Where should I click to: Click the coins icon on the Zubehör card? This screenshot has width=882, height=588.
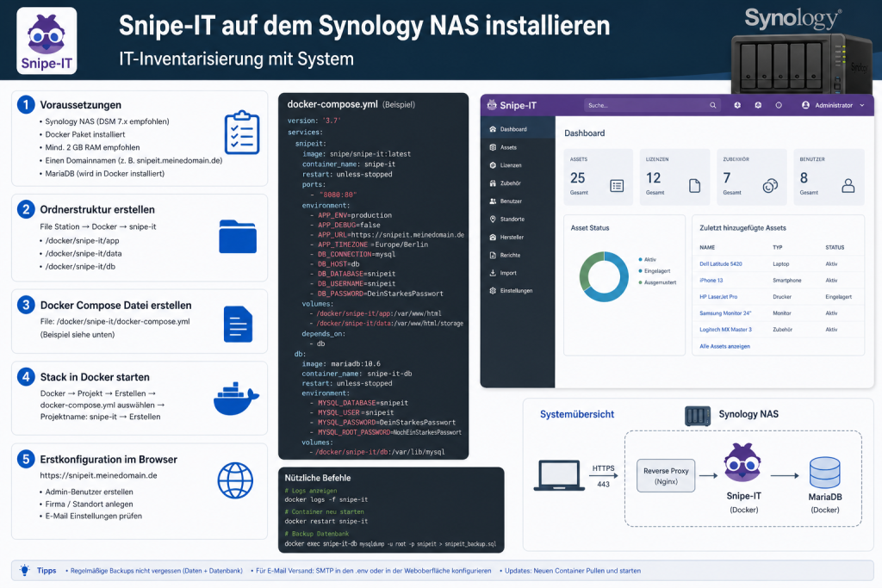pos(770,186)
